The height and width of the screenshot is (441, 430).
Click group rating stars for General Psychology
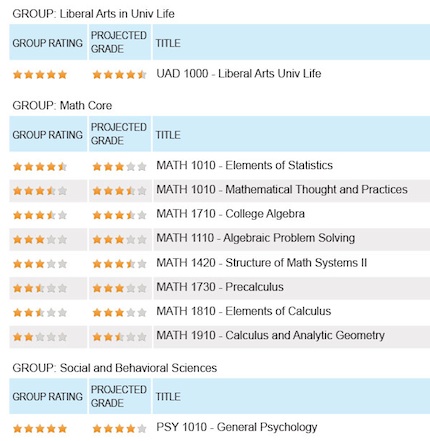40,428
